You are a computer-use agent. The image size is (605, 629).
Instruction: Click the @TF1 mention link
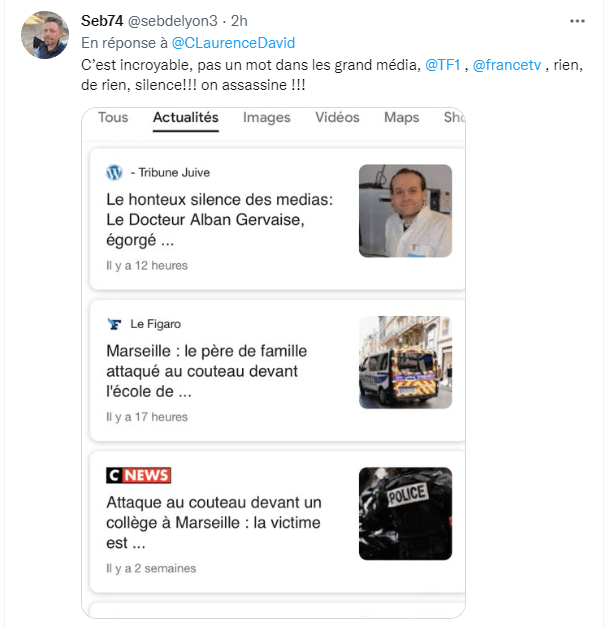pos(443,64)
